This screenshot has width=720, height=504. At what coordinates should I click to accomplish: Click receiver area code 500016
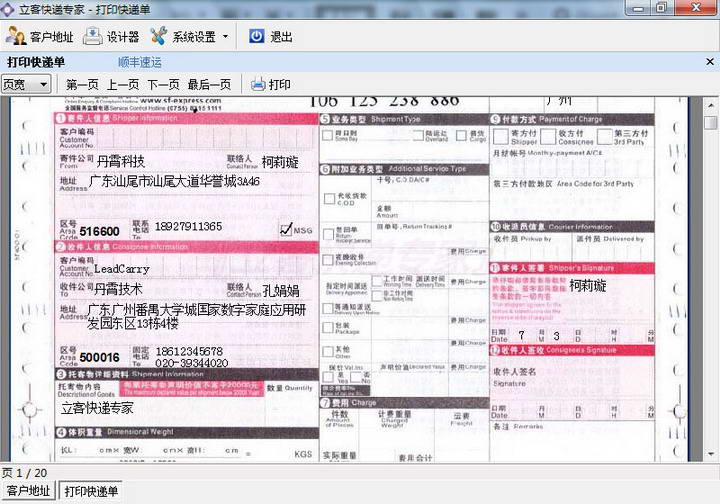point(100,357)
